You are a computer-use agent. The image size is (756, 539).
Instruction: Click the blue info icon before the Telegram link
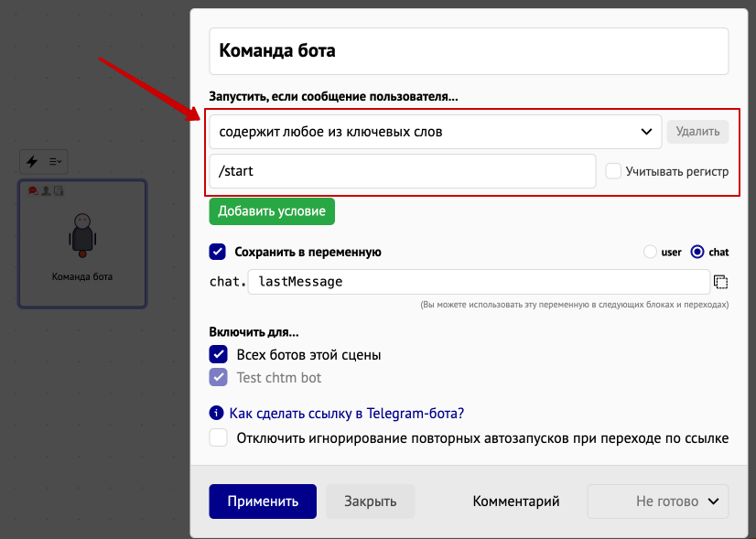tap(216, 413)
